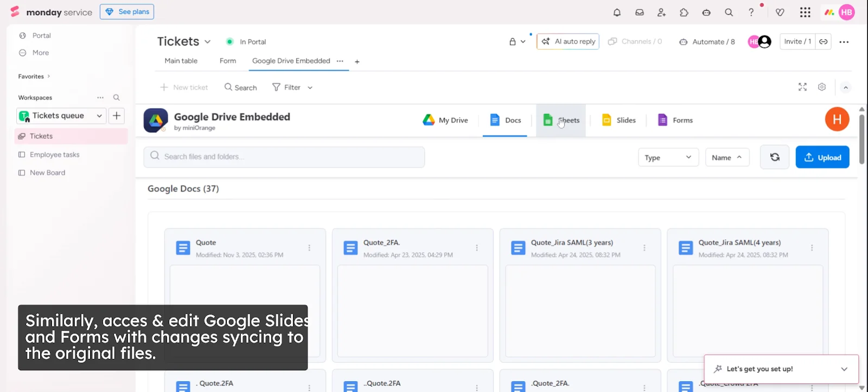
Task: Open the HB profile avatar menu
Action: pyautogui.click(x=846, y=12)
